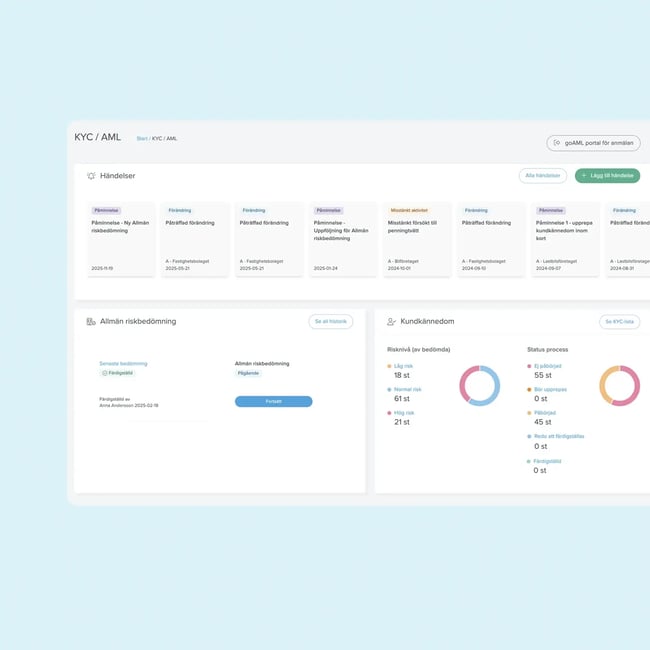Click the Anna Andersson 2025-02-18 text
The width and height of the screenshot is (650, 650).
tap(129, 405)
